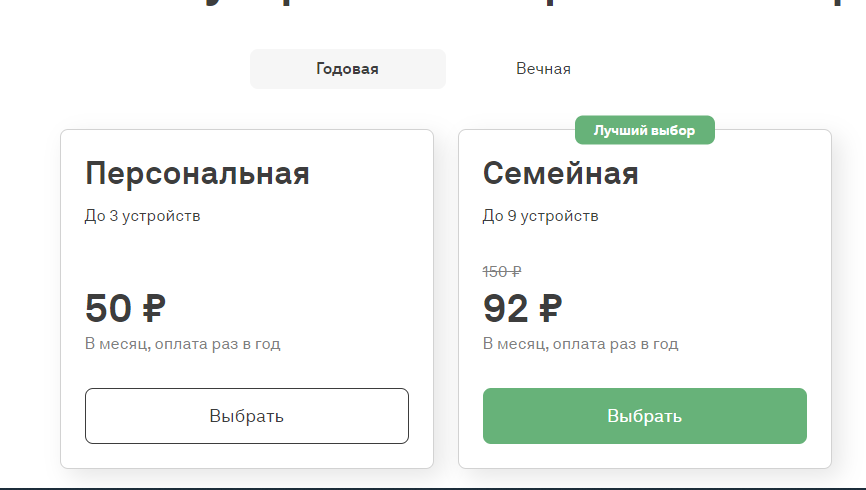866x490 pixels.
Task: Click the До 9 устройств text
Action: pos(541,215)
